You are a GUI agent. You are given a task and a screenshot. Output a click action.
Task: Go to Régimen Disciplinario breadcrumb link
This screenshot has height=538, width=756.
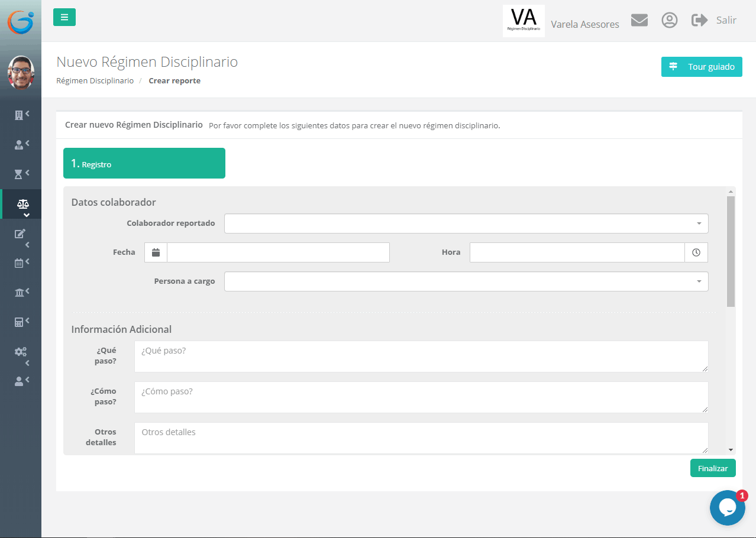click(x=95, y=81)
